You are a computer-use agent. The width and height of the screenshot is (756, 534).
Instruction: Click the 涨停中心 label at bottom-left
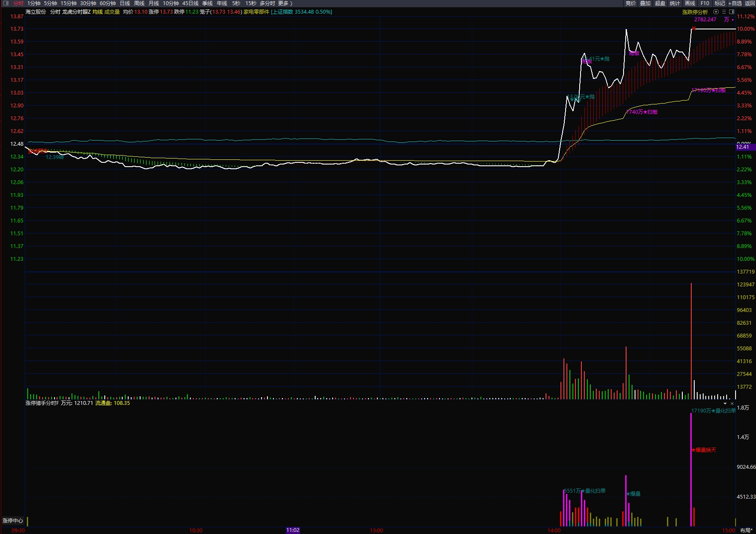(x=13, y=521)
